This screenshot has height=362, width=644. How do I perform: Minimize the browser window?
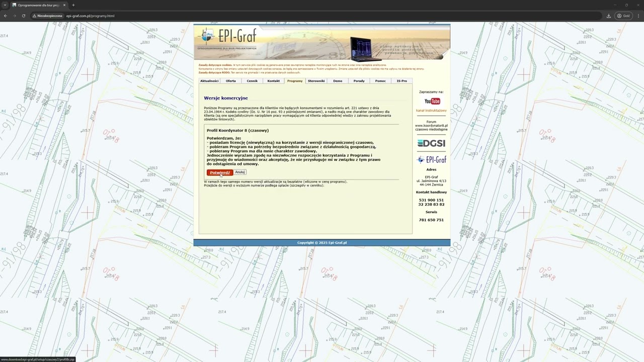614,5
